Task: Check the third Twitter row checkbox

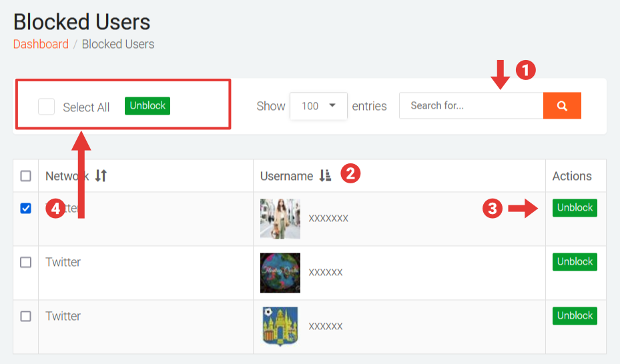Action: coord(26,317)
